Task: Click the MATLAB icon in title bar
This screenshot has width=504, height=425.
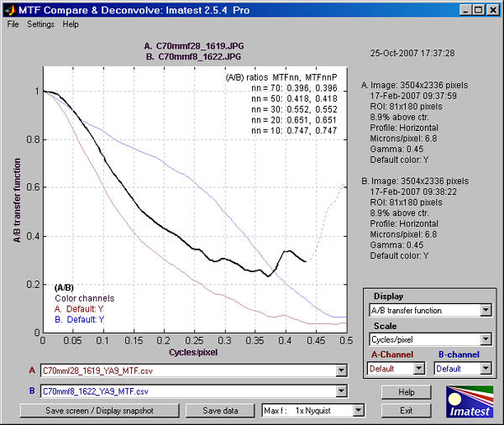Action: coord(9,10)
